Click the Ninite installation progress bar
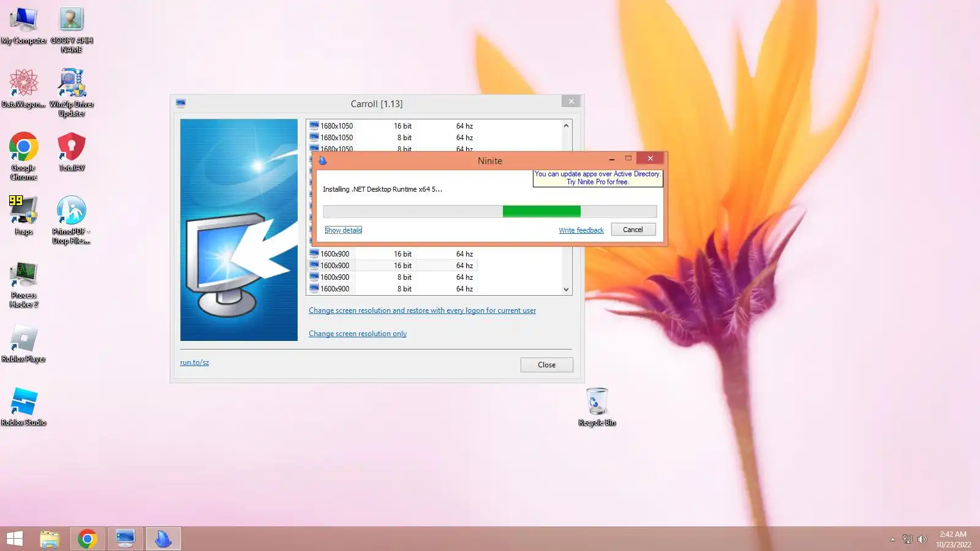Image resolution: width=980 pixels, height=551 pixels. pyautogui.click(x=490, y=211)
